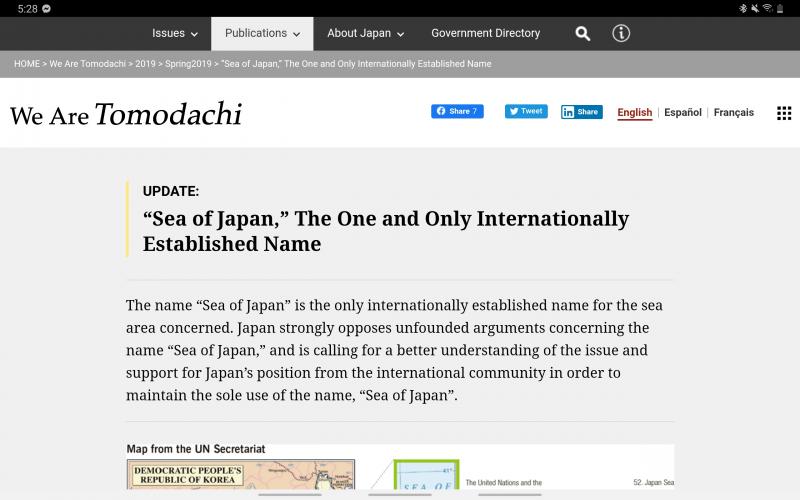Switch language to Español
800x500 pixels.
[x=683, y=113]
